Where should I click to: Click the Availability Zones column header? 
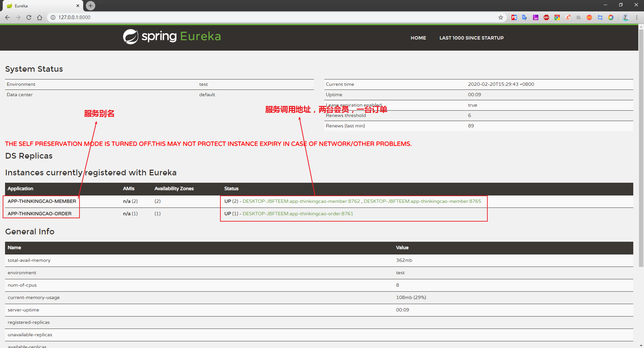174,189
